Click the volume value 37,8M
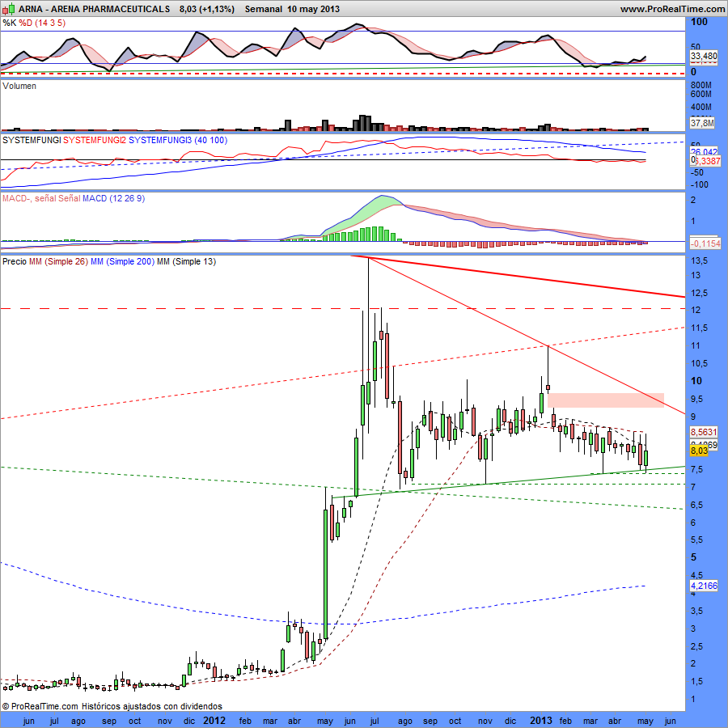The height and width of the screenshot is (728, 728). point(702,123)
